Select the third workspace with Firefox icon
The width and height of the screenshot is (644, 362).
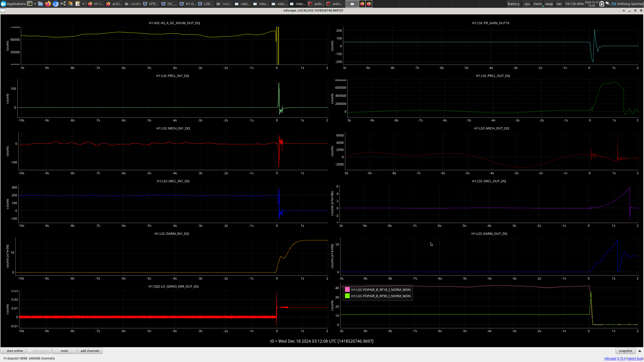369,4
